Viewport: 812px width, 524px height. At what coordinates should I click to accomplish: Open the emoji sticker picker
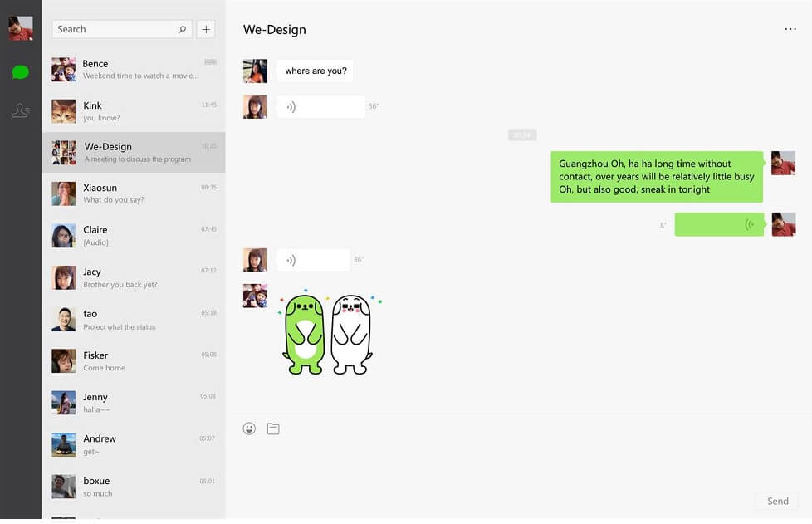coord(249,429)
